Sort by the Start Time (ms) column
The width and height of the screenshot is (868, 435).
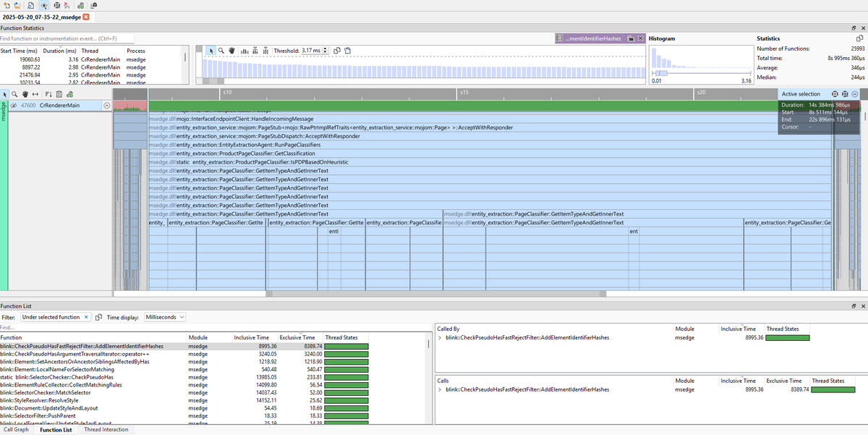pyautogui.click(x=19, y=51)
